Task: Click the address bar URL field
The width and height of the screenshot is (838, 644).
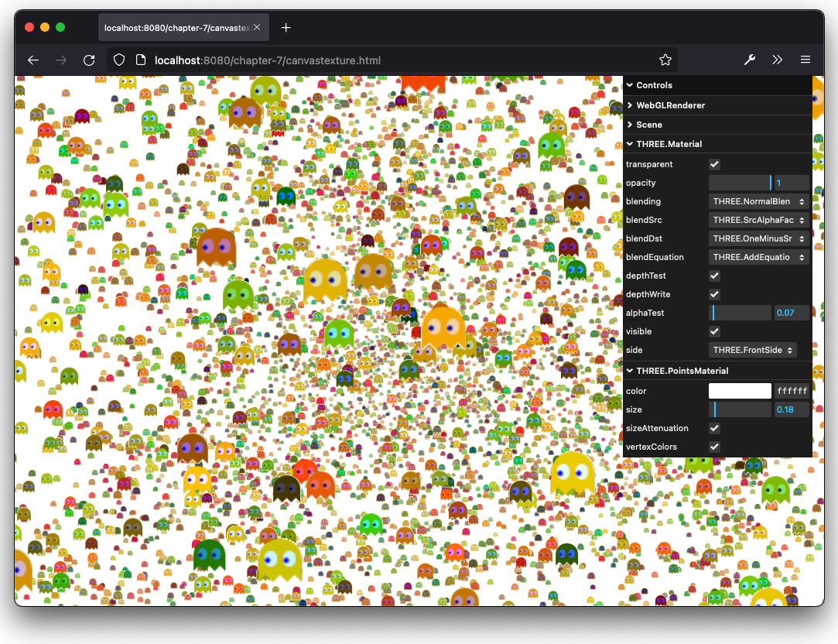Action: pos(392,60)
